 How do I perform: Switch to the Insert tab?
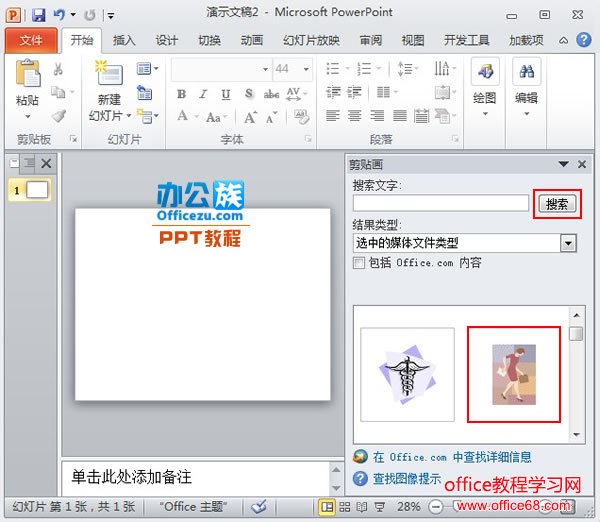point(124,40)
